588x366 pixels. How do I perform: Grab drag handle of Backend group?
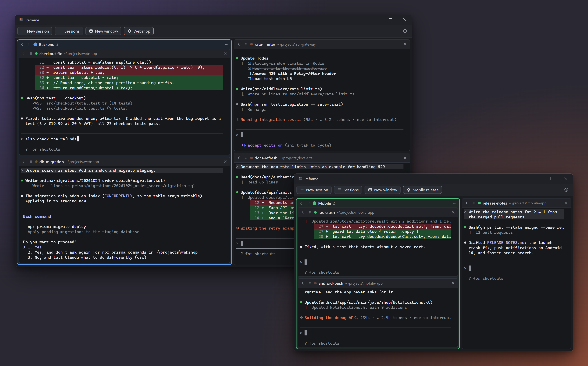[x=29, y=44]
